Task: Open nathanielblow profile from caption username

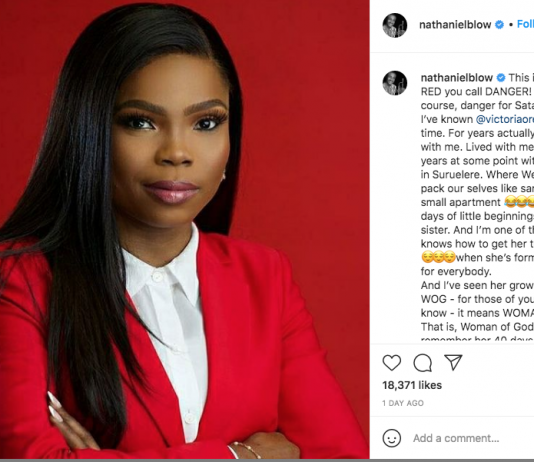Action: (x=457, y=78)
